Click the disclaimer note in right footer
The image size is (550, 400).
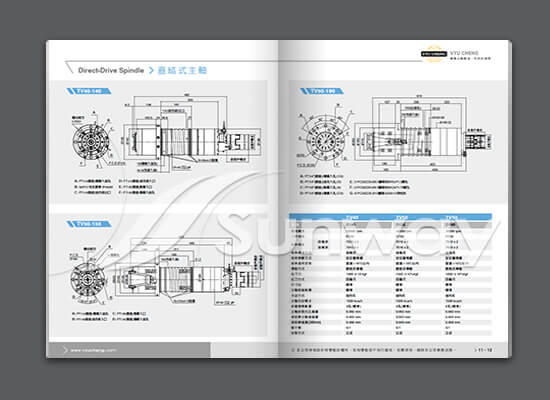point(373,350)
